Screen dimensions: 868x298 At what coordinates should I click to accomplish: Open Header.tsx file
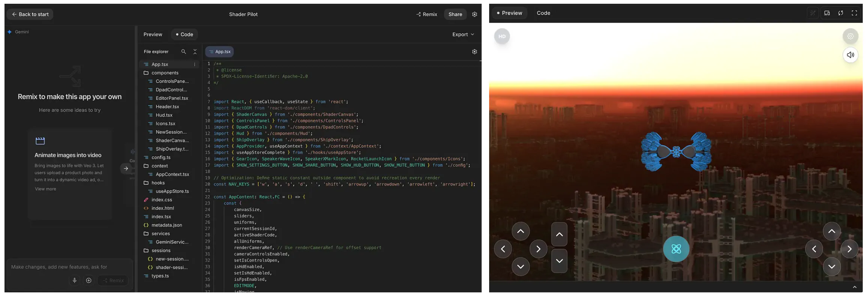click(167, 107)
